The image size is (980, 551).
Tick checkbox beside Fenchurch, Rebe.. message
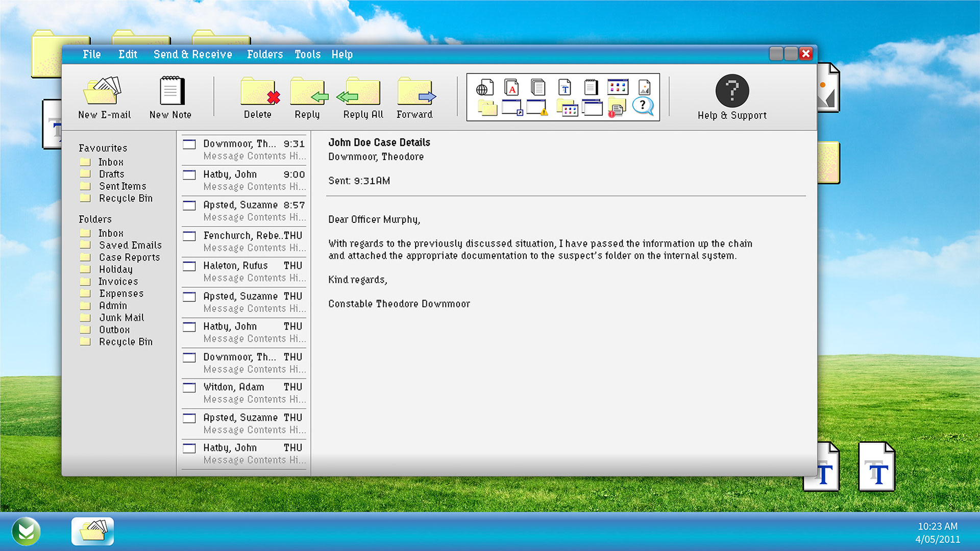[189, 236]
